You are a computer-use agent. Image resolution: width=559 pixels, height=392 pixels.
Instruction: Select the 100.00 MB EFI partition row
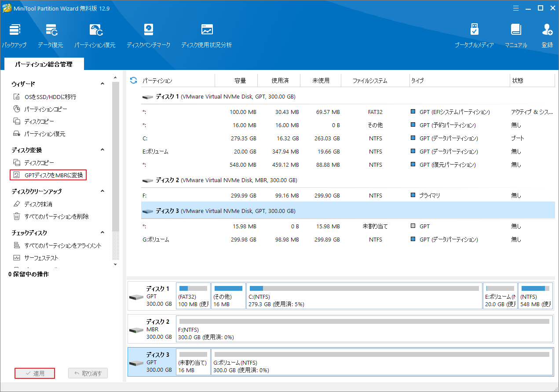coord(348,112)
